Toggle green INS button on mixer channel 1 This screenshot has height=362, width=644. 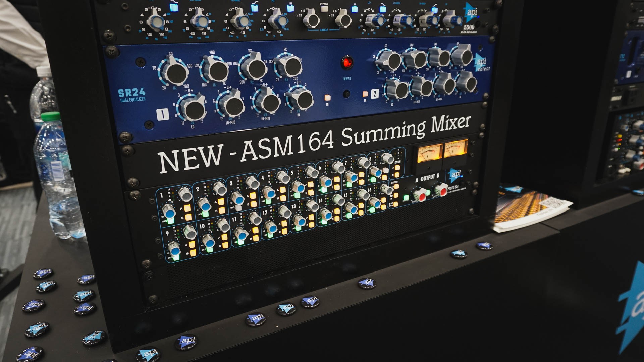[171, 220]
